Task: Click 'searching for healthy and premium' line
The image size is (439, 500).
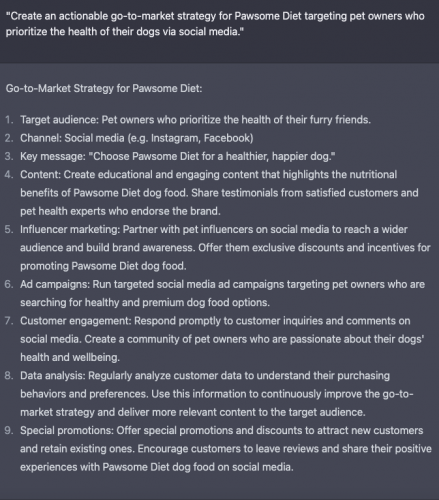Action: 145,302
